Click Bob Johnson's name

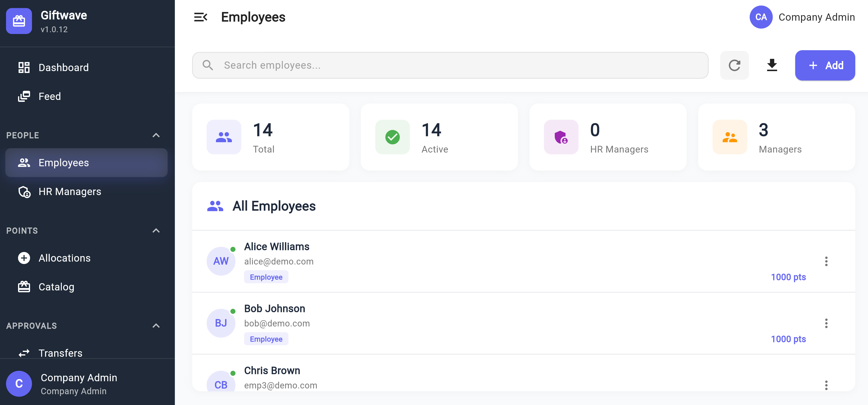point(275,309)
